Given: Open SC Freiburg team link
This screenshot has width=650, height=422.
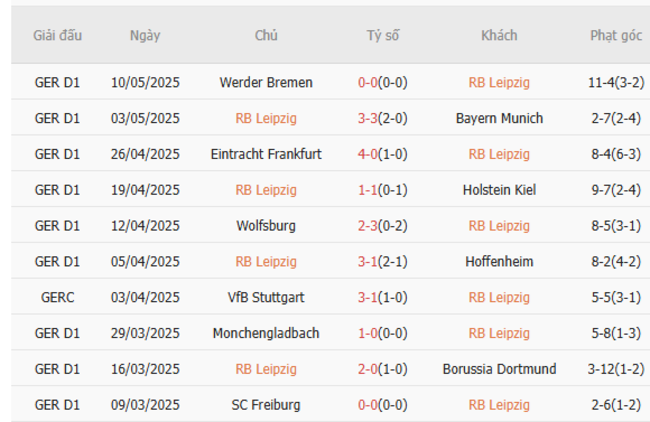Looking at the screenshot, I should [266, 405].
